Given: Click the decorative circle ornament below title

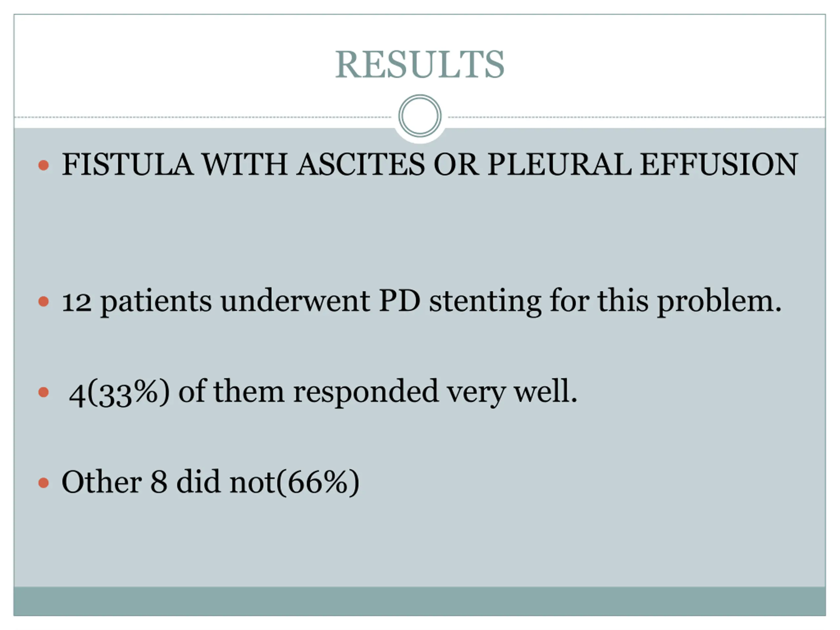Looking at the screenshot, I should [420, 116].
